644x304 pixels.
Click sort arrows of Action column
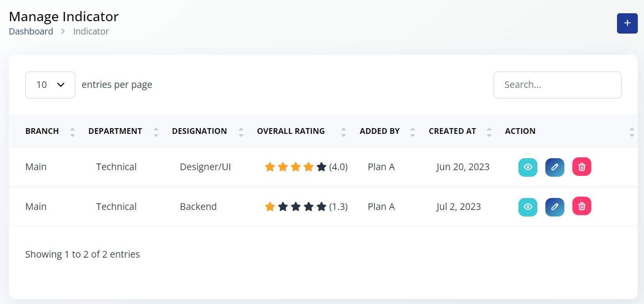pos(632,132)
